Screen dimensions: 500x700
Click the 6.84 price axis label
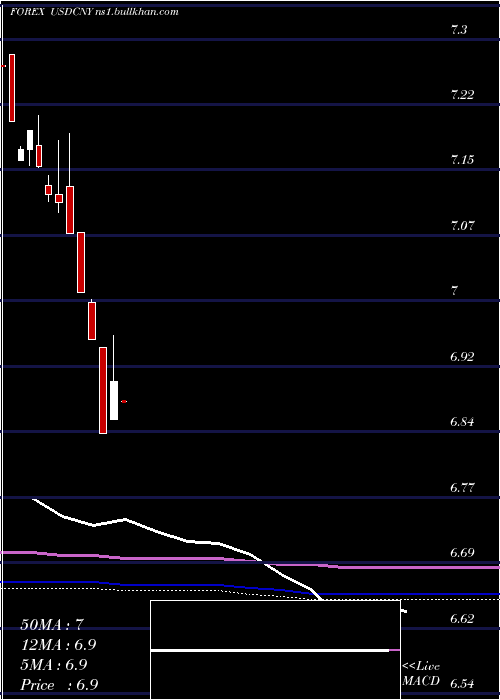coord(463,422)
